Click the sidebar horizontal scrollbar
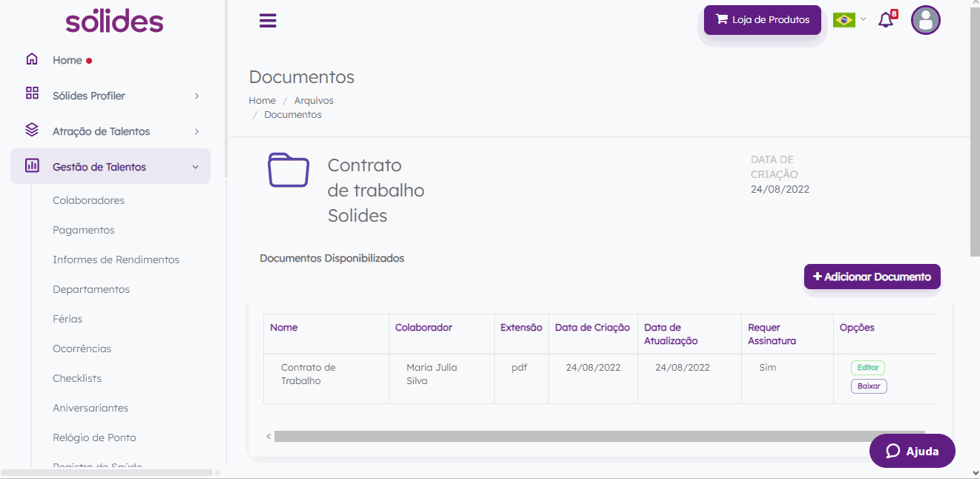Viewport: 980px width, 479px height. 107,472
